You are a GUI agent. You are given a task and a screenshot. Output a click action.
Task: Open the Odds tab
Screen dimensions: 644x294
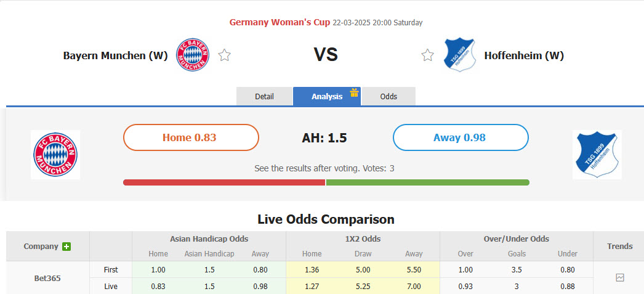(x=388, y=97)
